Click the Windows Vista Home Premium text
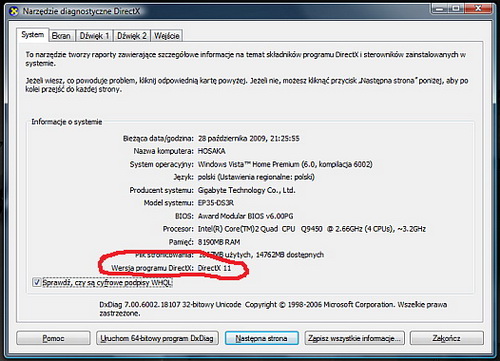The width and height of the screenshot is (500, 361). 285,164
